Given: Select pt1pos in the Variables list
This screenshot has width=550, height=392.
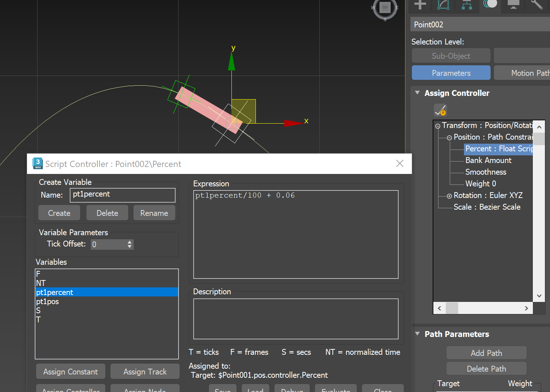Looking at the screenshot, I should tap(47, 301).
